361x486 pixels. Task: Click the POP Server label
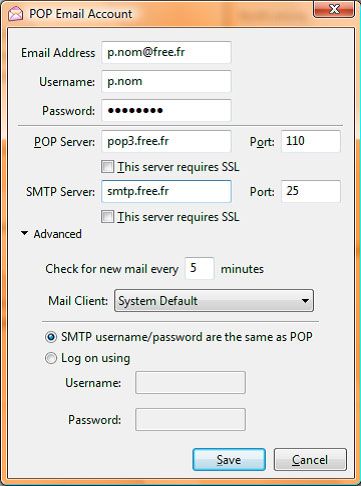pyautogui.click(x=64, y=142)
